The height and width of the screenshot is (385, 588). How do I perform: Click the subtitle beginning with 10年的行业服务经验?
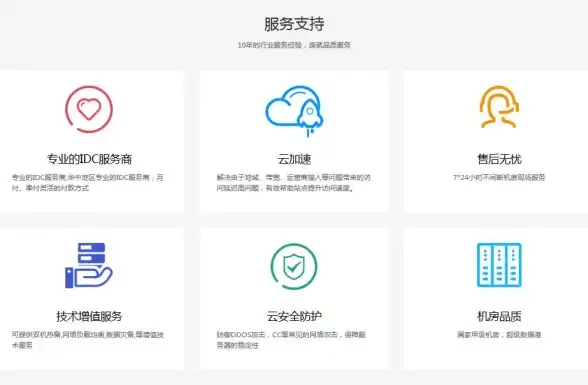pos(294,45)
